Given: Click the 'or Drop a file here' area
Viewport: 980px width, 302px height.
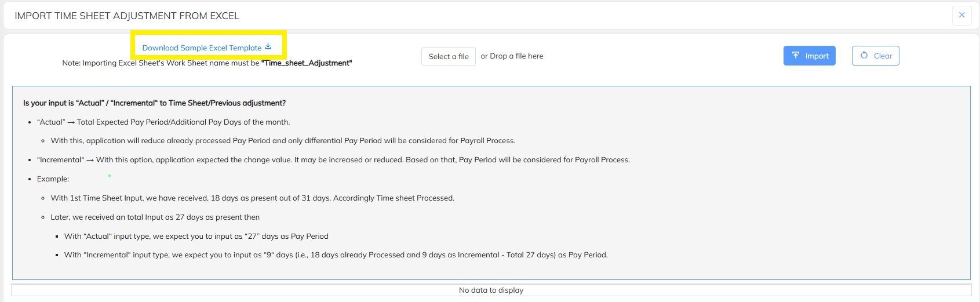Looking at the screenshot, I should [x=512, y=56].
